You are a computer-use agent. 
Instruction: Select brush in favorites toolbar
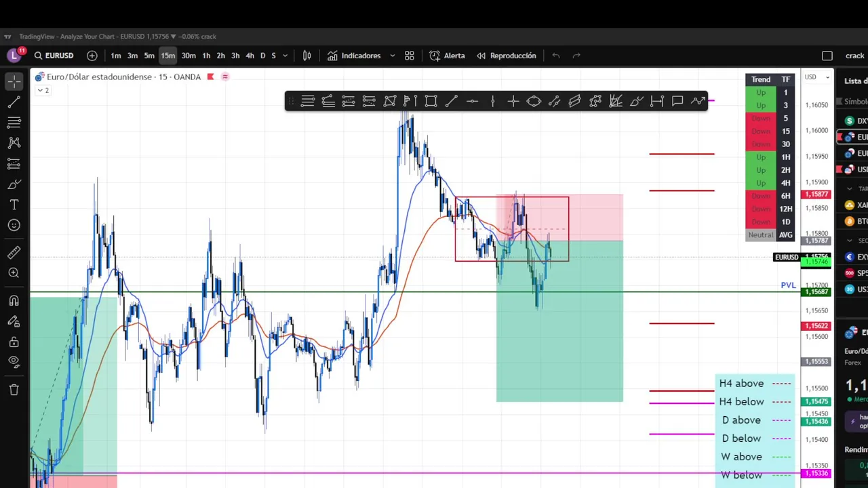[x=636, y=101]
